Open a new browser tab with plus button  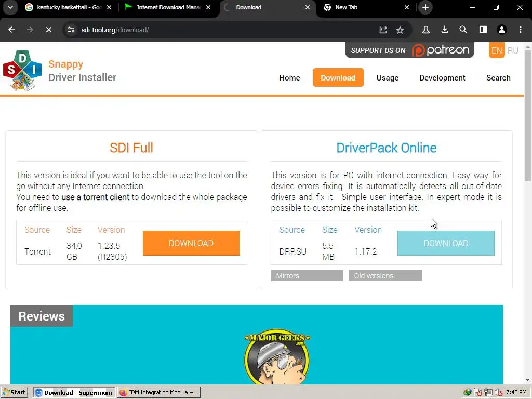[x=425, y=7]
